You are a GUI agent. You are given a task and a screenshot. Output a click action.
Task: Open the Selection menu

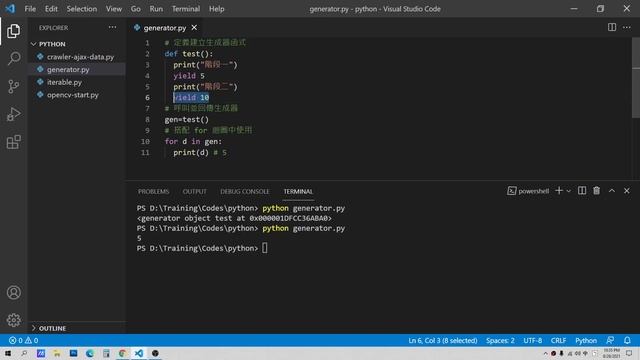[x=82, y=9]
